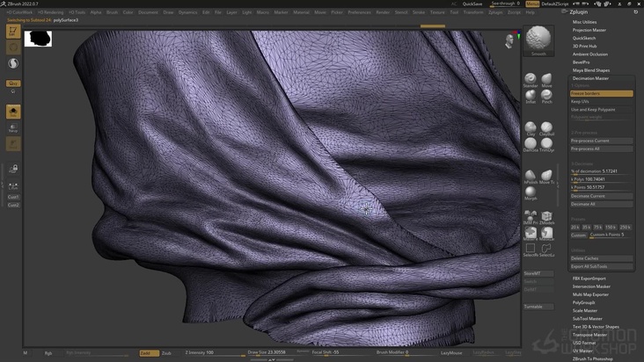
Task: Pick the Standard brush
Action: (531, 79)
